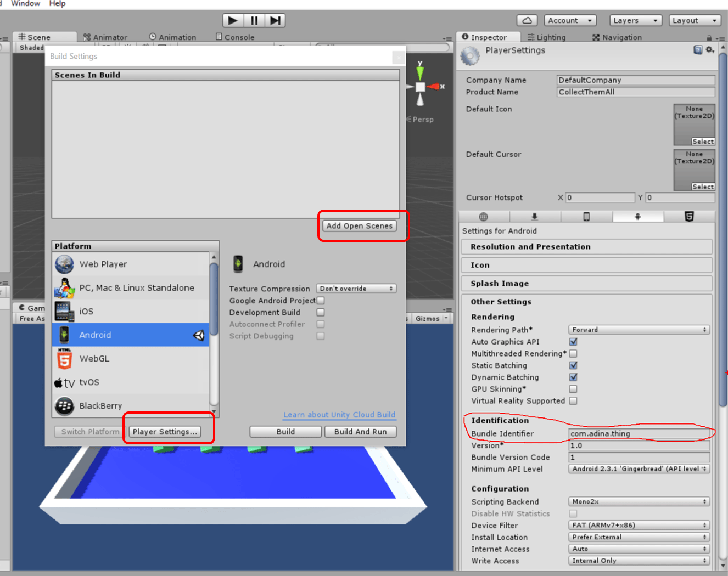728x576 pixels.
Task: Toggle Static Batching checkbox
Action: tap(573, 365)
